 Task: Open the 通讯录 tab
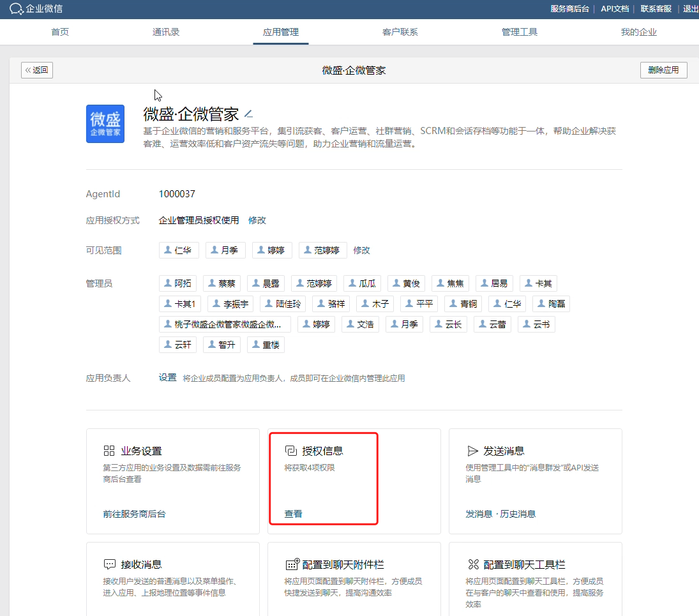(x=166, y=32)
